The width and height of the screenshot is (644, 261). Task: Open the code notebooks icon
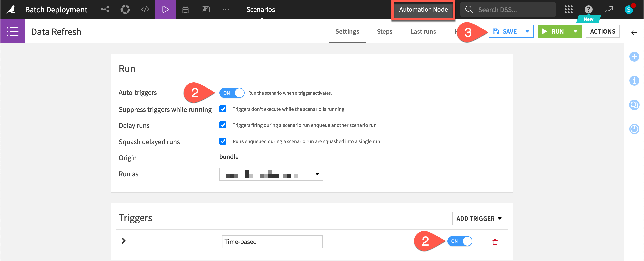click(145, 10)
